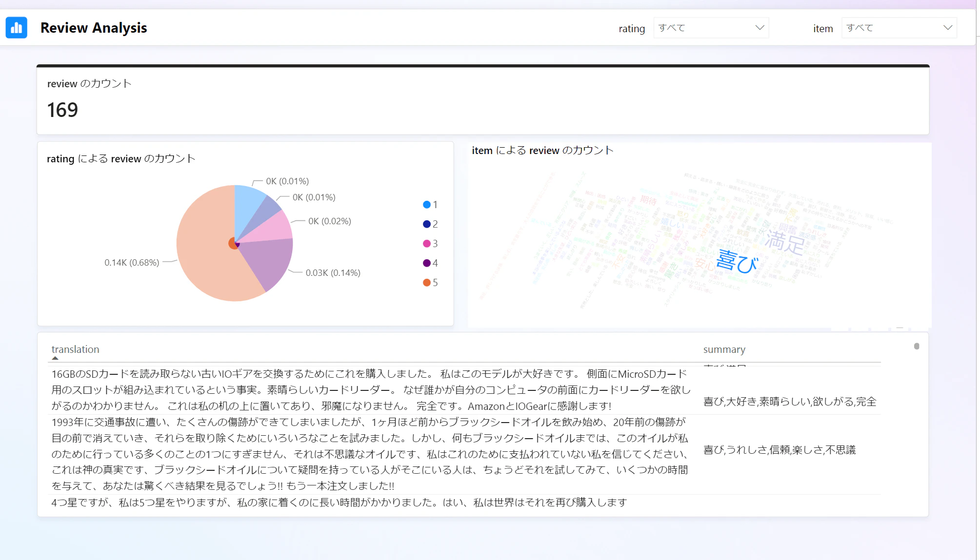Toggle legend marker for rating 3
The width and height of the screenshot is (980, 560).
pyautogui.click(x=427, y=244)
